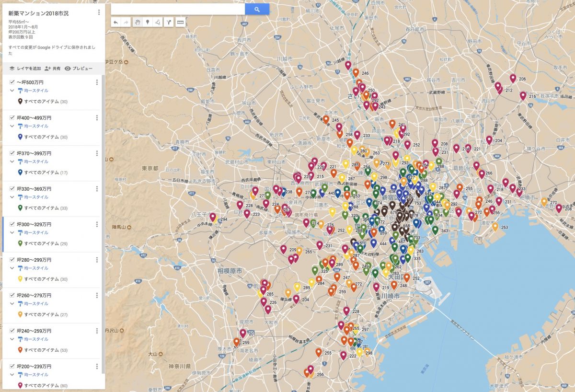This screenshot has width=575, height=392.
Task: Click プレビュー to preview the map
Action: point(79,69)
